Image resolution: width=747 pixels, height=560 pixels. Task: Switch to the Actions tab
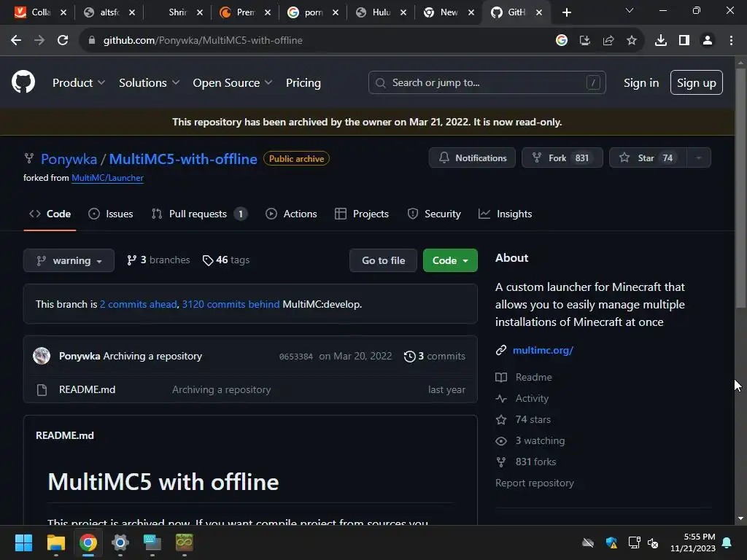coord(291,214)
